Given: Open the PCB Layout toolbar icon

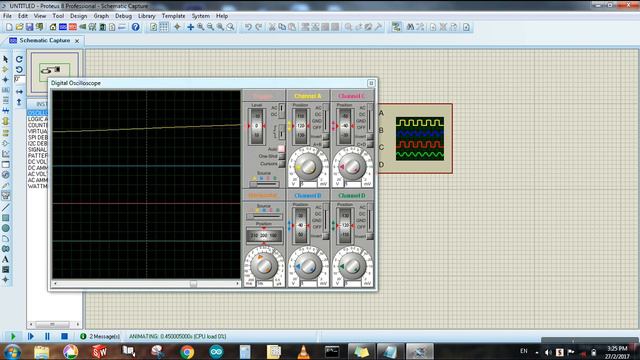Looking at the screenshot, I should pyautogui.click(x=73, y=27).
